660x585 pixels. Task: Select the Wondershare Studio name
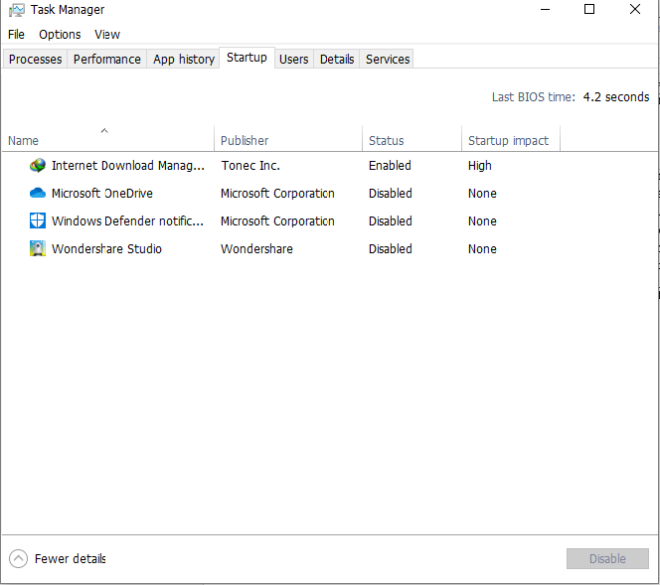(106, 249)
